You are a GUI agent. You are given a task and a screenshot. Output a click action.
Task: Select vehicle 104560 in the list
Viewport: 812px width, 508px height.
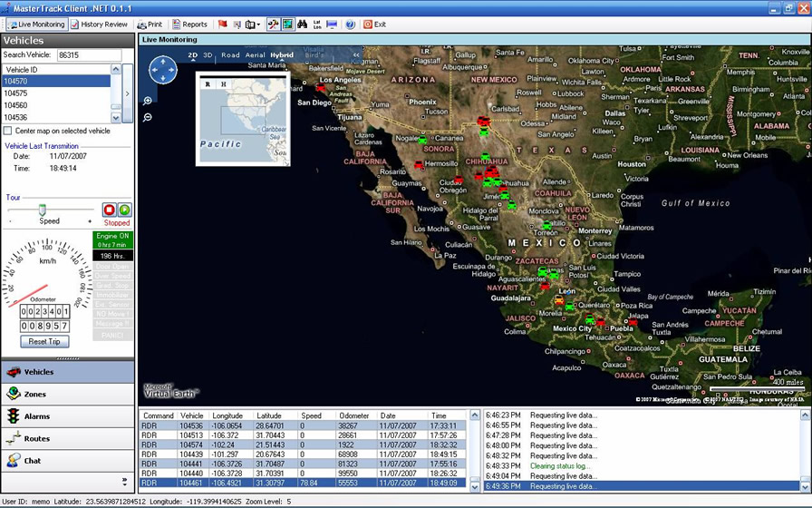tap(56, 105)
